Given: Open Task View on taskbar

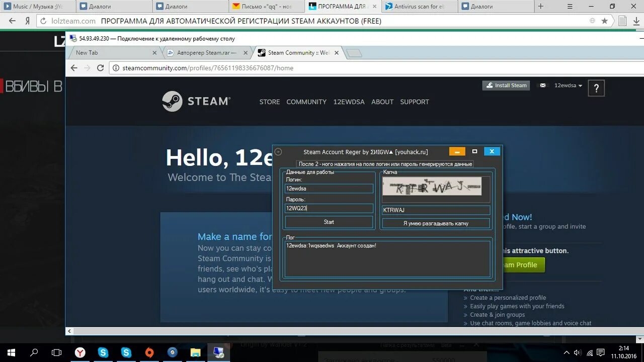Looking at the screenshot, I should coord(57,353).
